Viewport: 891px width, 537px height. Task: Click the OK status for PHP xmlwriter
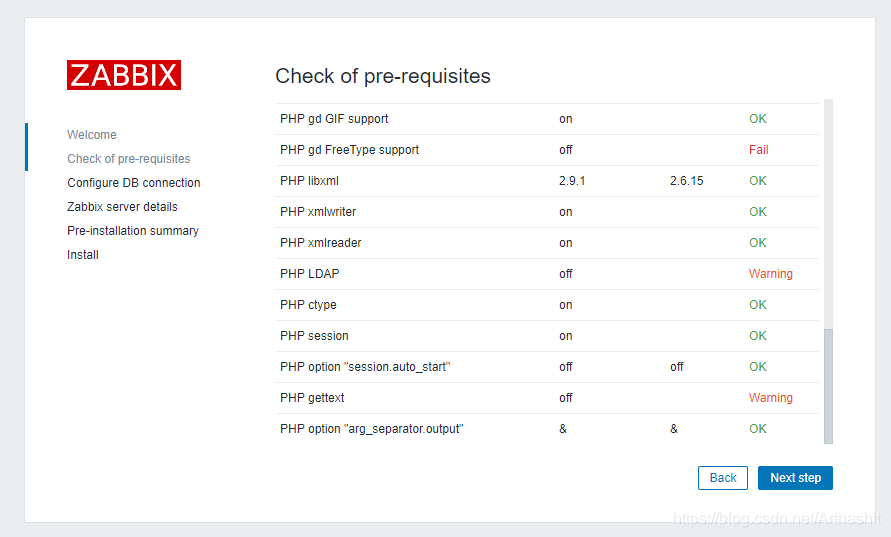click(x=757, y=212)
